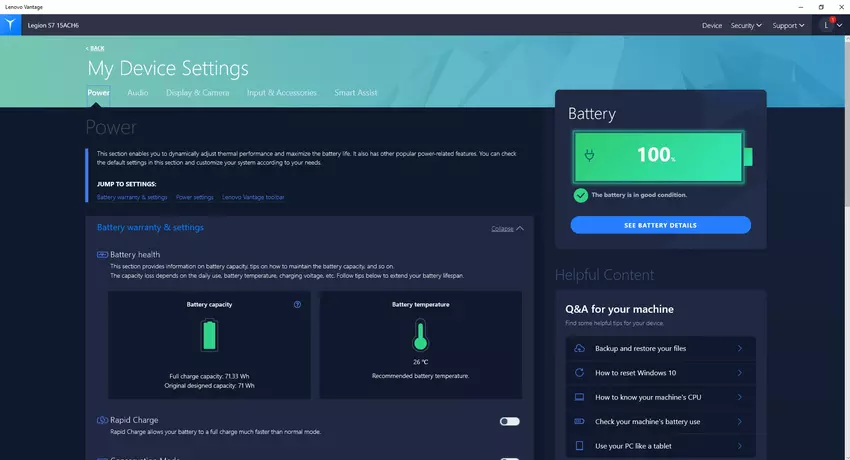This screenshot has height=460, width=850.
Task: Click the Battery capacity help icon
Action: (297, 304)
